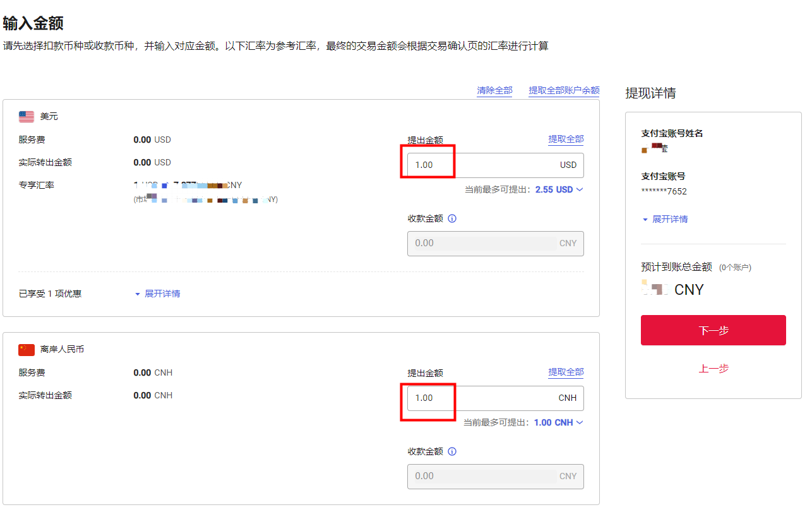The image size is (812, 512).
Task: Open the info icon beside USD 收款金额
Action: pos(452,218)
